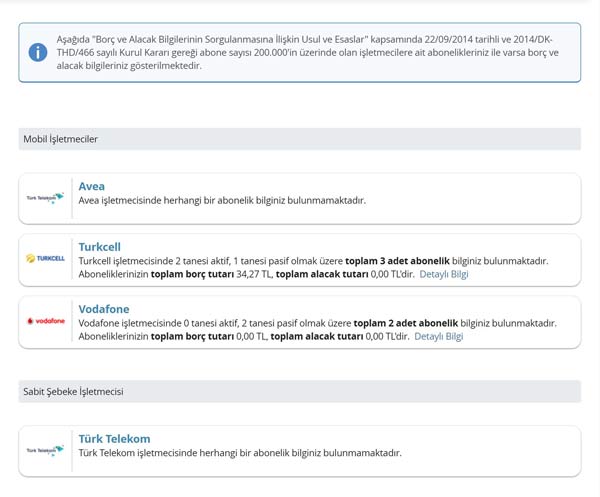The height and width of the screenshot is (497, 600).
Task: Click the Mobil İşletmeciler section header
Action: [61, 139]
